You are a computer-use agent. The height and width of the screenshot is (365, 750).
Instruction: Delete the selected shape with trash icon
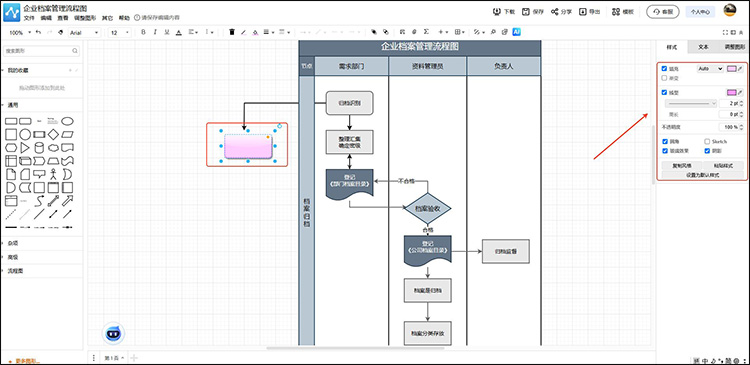pyautogui.click(x=232, y=32)
